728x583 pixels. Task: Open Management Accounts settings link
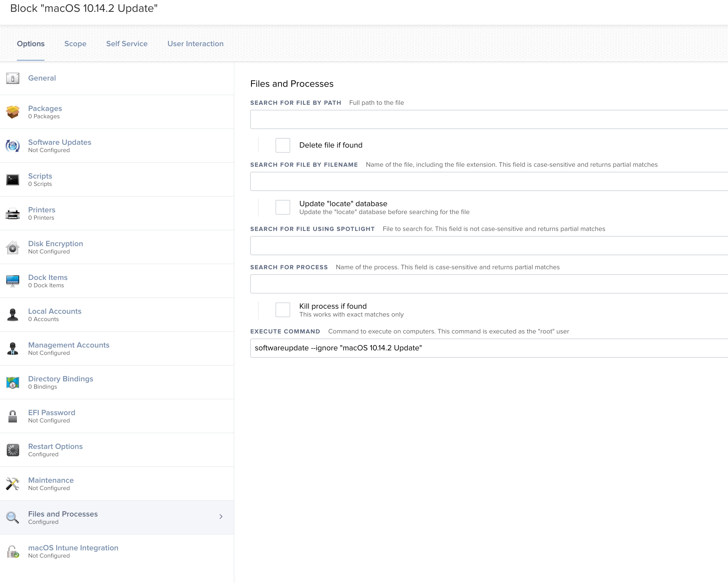68,345
